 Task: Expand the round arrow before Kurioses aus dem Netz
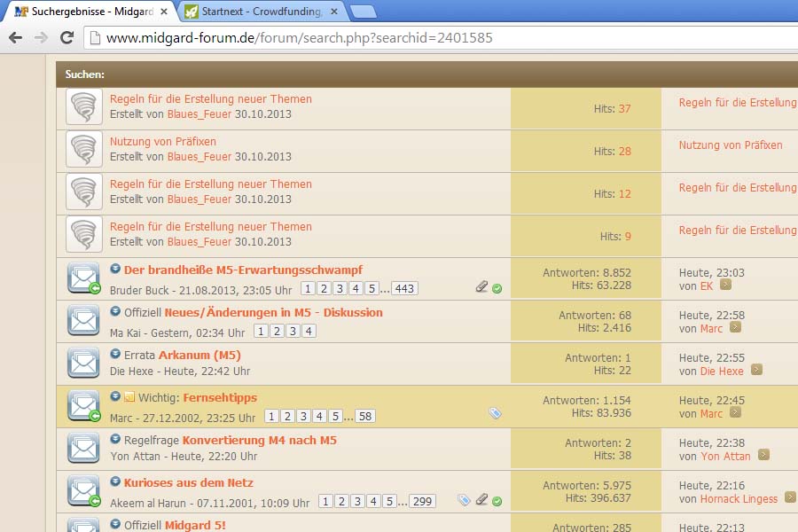pyautogui.click(x=115, y=481)
